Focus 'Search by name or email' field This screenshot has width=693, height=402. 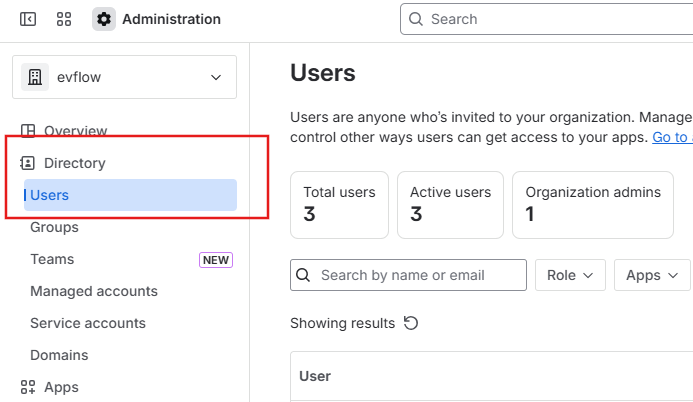pyautogui.click(x=408, y=275)
